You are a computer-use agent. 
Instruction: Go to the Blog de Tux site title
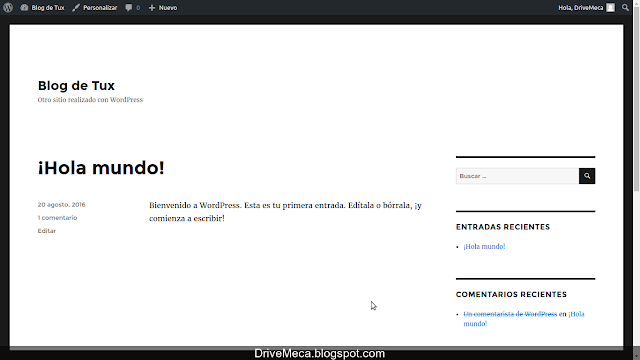(x=76, y=85)
